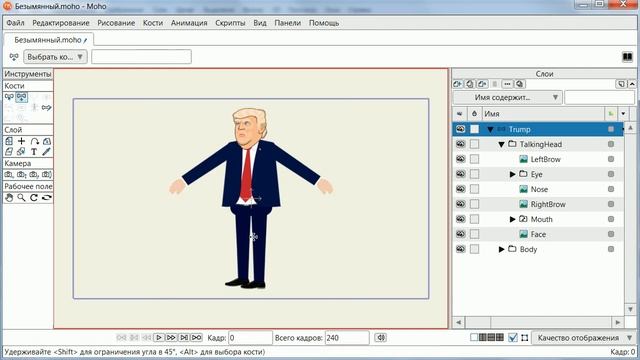Select the Eyedropper tool
This screenshot has height=360, width=640.
pyautogui.click(x=47, y=152)
